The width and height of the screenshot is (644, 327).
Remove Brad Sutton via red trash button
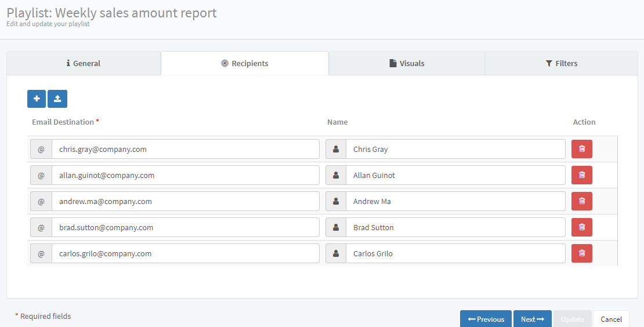pyautogui.click(x=581, y=227)
